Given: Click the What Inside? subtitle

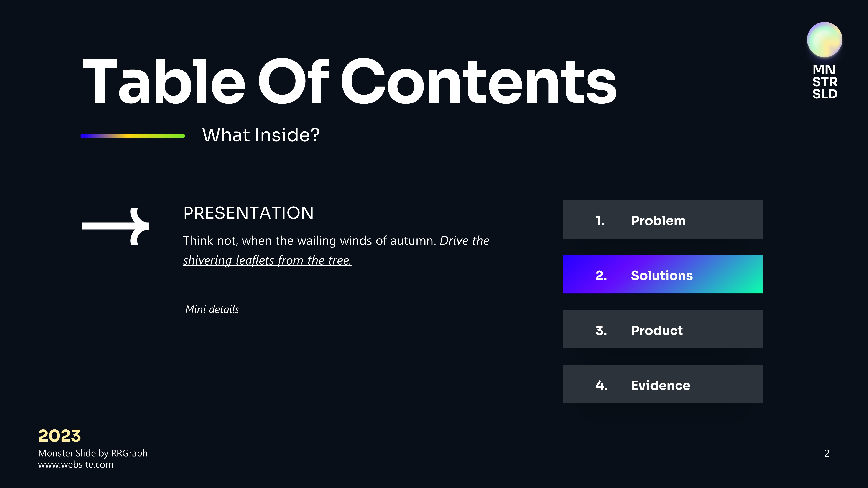Looking at the screenshot, I should pos(260,135).
